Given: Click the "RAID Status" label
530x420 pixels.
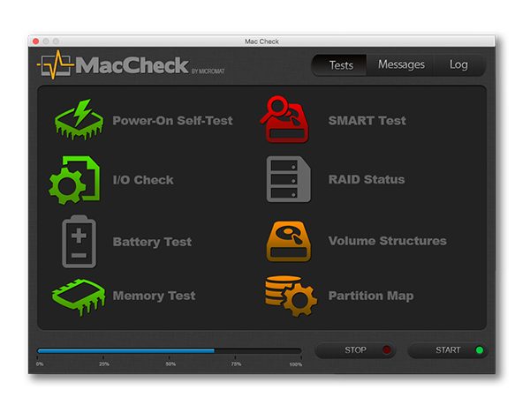Looking at the screenshot, I should (367, 180).
